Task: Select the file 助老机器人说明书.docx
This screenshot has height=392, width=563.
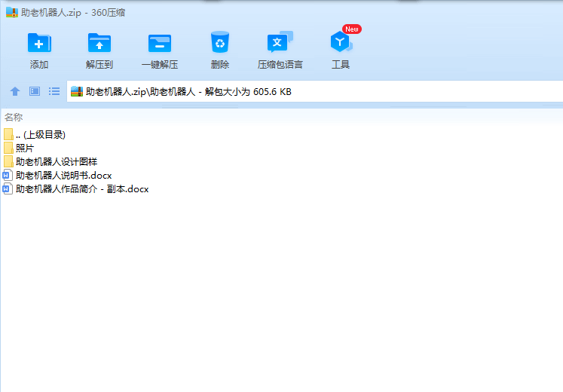Action: tap(58, 175)
